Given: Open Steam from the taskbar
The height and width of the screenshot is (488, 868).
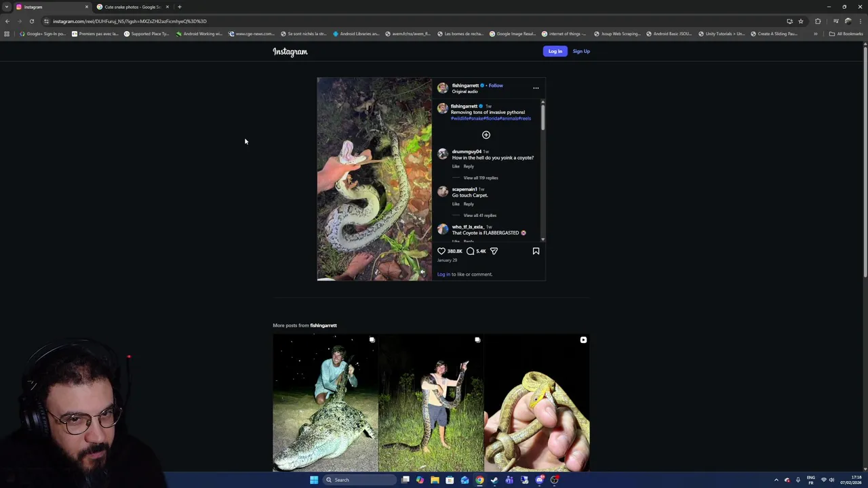Looking at the screenshot, I should pos(494,480).
